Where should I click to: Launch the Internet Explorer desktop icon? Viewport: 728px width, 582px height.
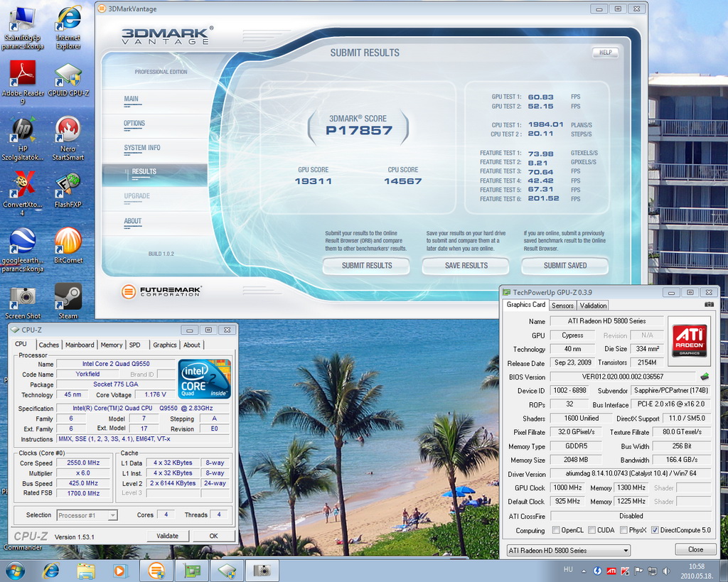pyautogui.click(x=68, y=28)
